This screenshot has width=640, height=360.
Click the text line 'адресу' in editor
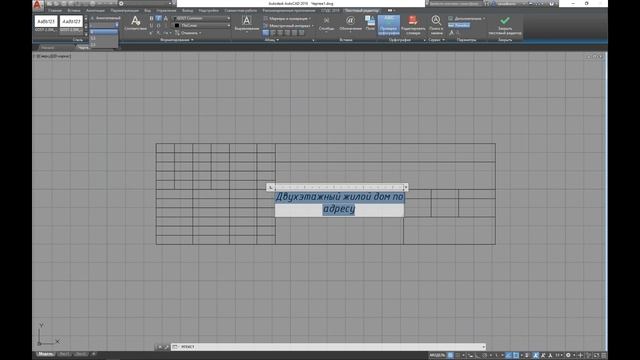point(339,209)
